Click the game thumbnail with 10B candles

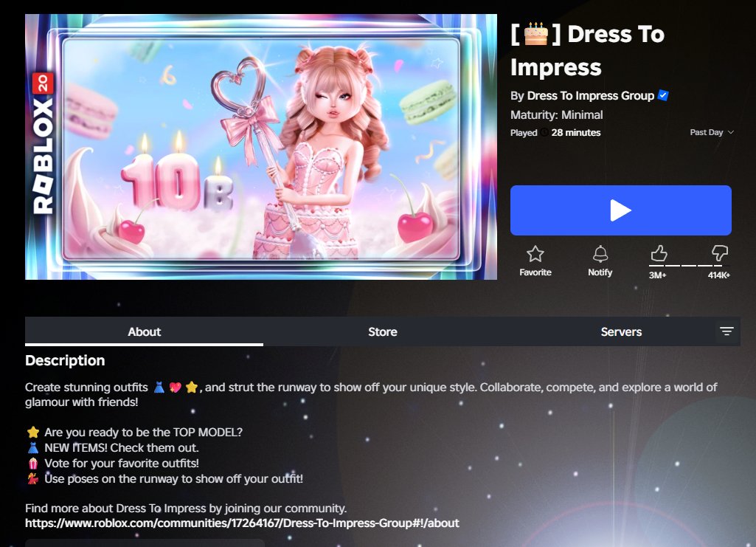click(261, 147)
